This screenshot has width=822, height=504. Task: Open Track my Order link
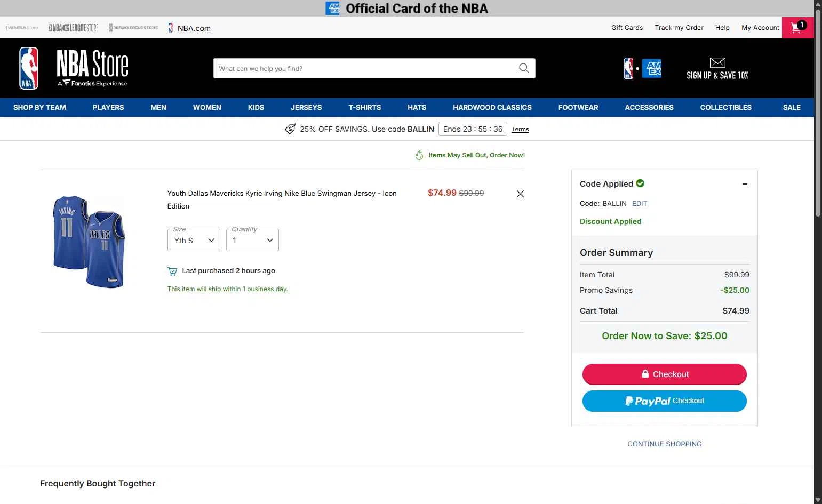click(x=679, y=28)
